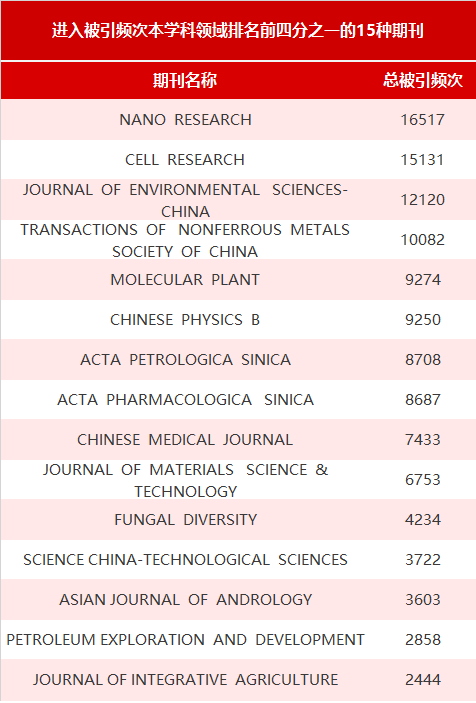
Task: Click the table title banner about 15种期刊
Action: pos(238,30)
